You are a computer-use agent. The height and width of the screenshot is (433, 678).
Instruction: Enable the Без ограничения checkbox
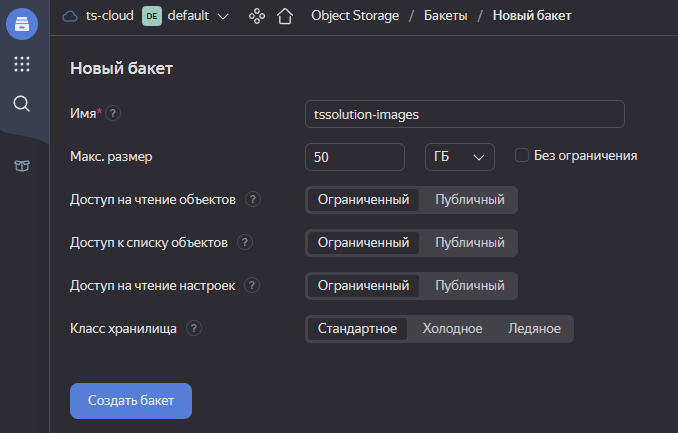[522, 155]
